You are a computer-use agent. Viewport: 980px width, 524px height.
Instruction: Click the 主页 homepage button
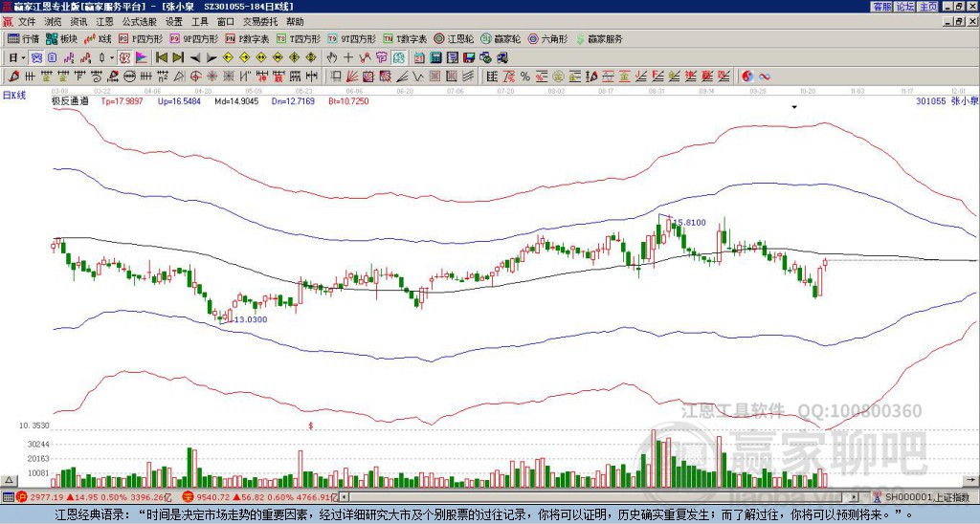click(928, 7)
